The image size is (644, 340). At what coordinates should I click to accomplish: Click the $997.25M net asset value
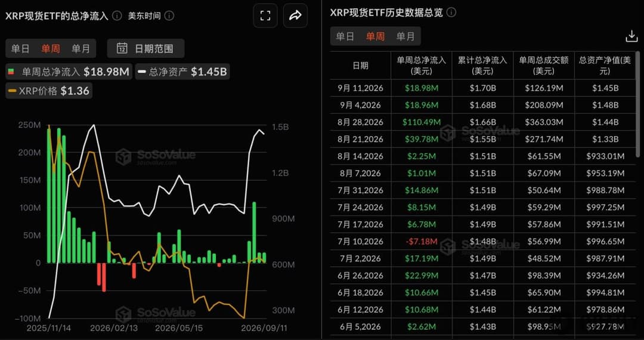pos(605,208)
